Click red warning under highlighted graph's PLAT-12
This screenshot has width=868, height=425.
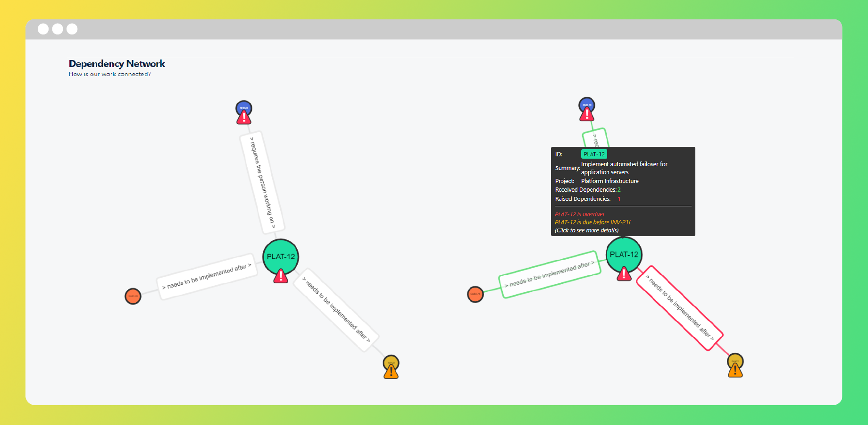(x=624, y=273)
